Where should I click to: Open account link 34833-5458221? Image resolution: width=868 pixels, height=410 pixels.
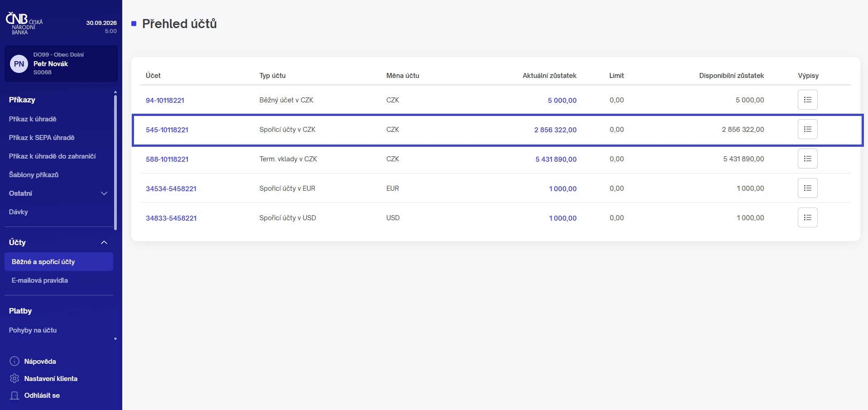pyautogui.click(x=171, y=218)
